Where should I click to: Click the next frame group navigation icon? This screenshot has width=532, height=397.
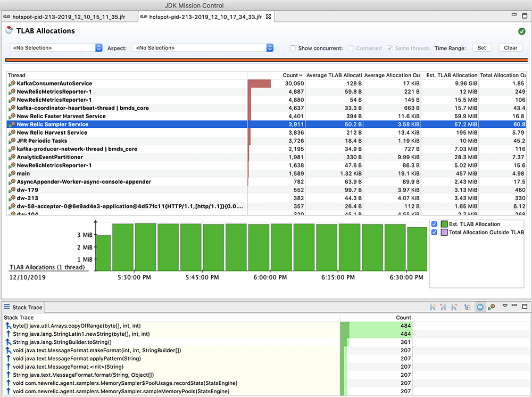point(454,307)
